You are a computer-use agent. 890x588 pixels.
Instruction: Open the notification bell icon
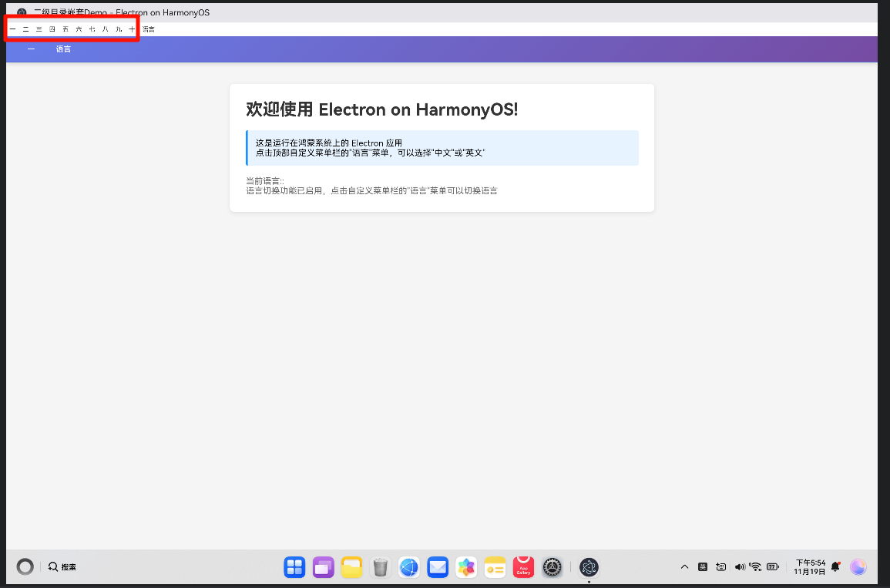835,566
